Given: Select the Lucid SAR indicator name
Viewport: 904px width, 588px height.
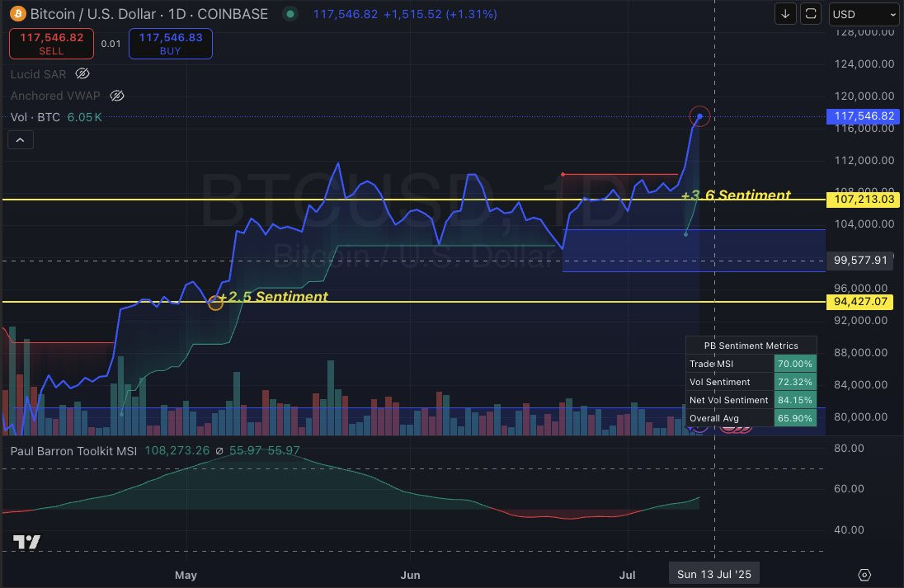Looking at the screenshot, I should [38, 73].
